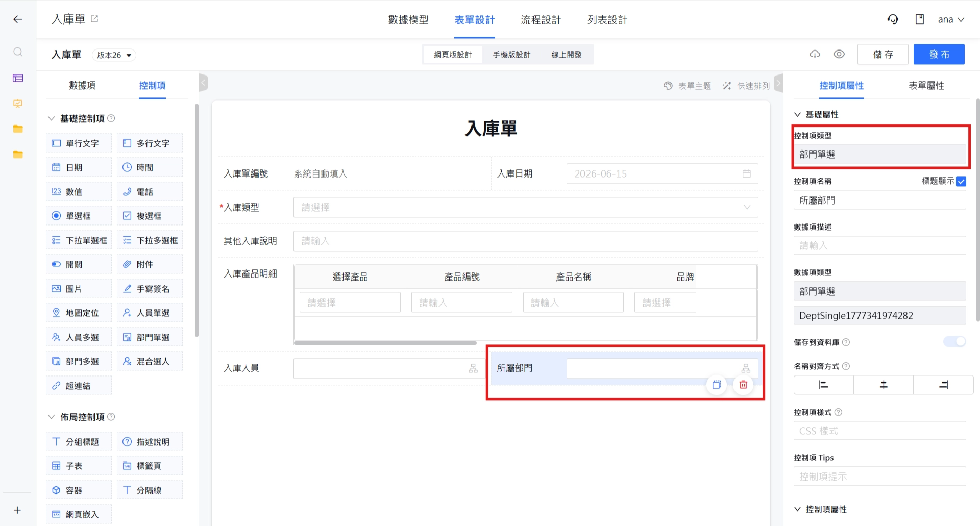This screenshot has width=980, height=526.
Task: Click the 發布 publish button
Action: [939, 54]
